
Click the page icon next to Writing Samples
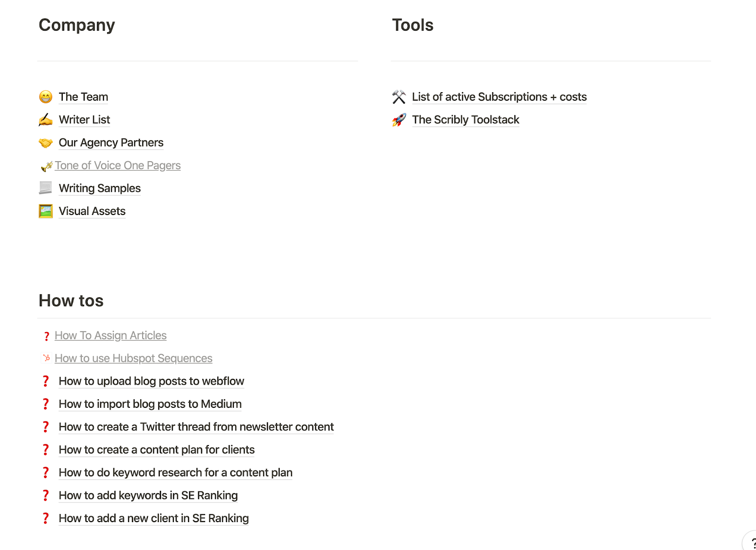coord(45,188)
